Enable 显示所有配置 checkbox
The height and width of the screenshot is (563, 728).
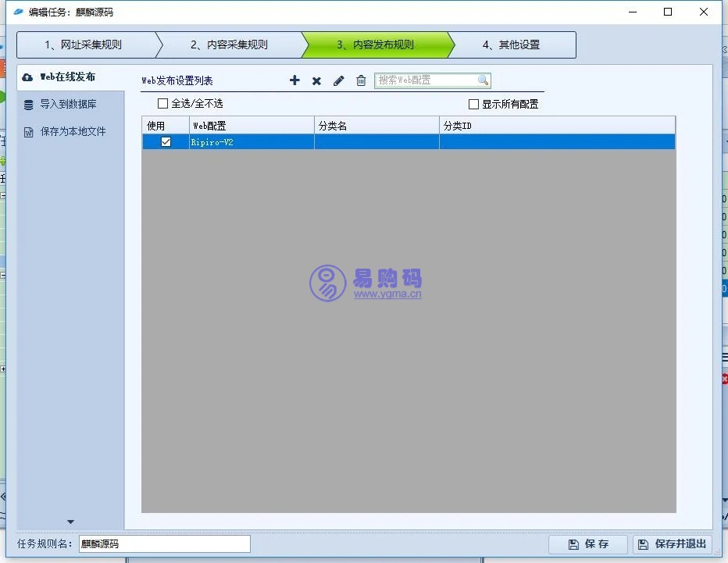[473, 105]
